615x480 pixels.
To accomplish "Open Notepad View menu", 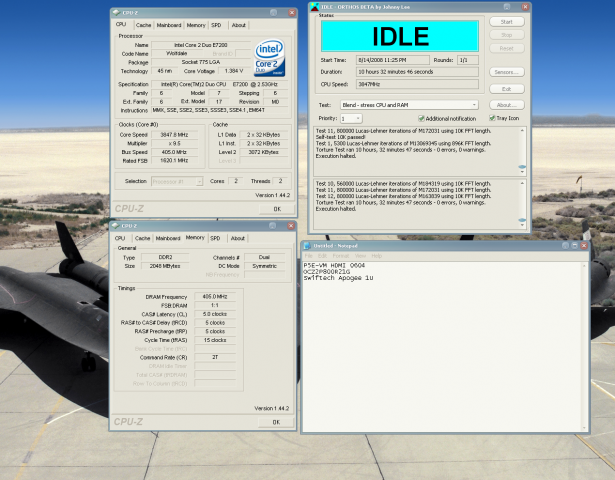I will pos(360,256).
